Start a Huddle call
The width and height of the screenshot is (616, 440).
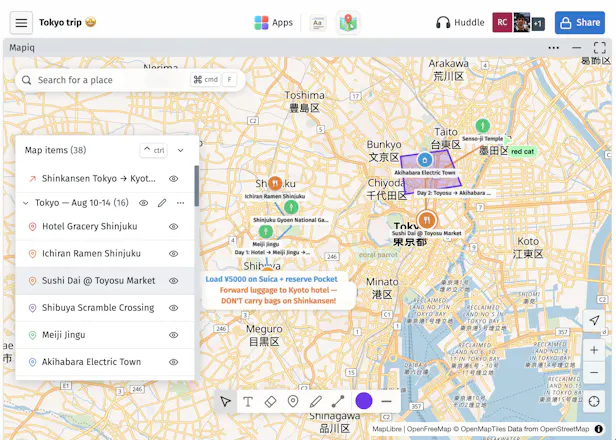460,22
